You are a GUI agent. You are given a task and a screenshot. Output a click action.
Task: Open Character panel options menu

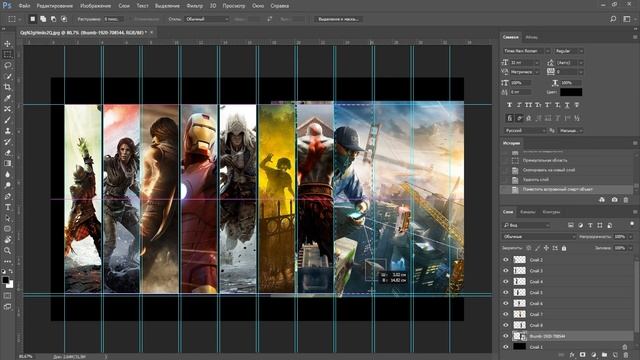[x=635, y=37]
